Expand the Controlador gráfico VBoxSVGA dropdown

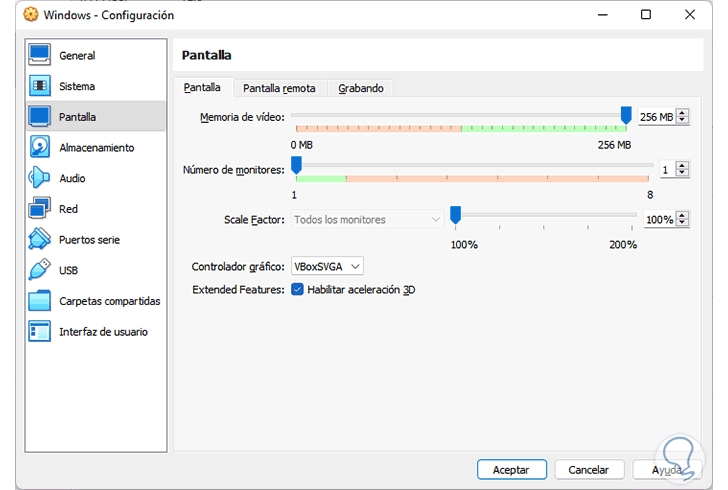327,266
